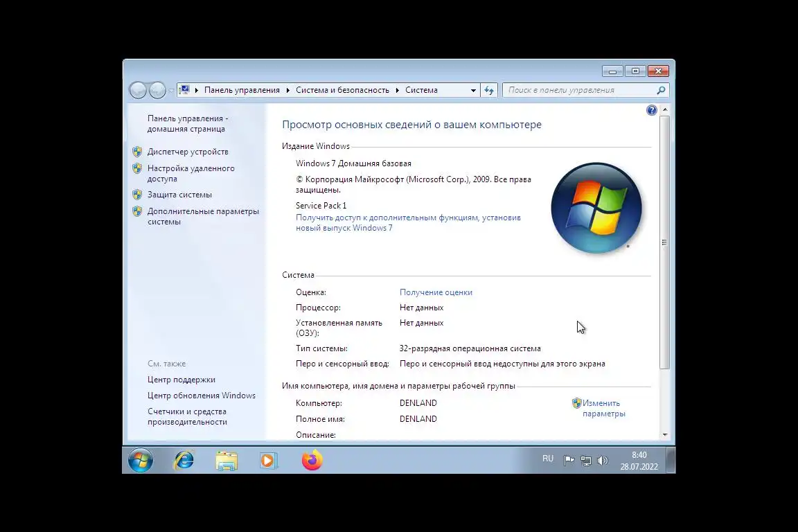
Task: Click the Получение оценки link
Action: 436,292
